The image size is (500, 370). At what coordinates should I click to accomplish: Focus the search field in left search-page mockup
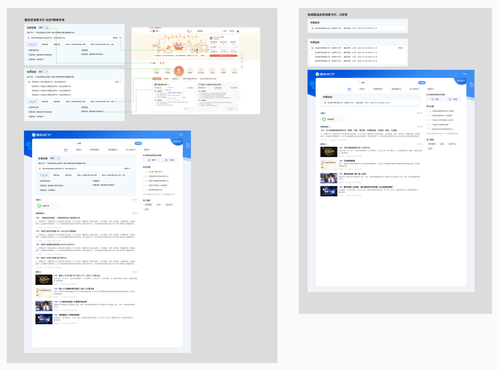(105, 143)
